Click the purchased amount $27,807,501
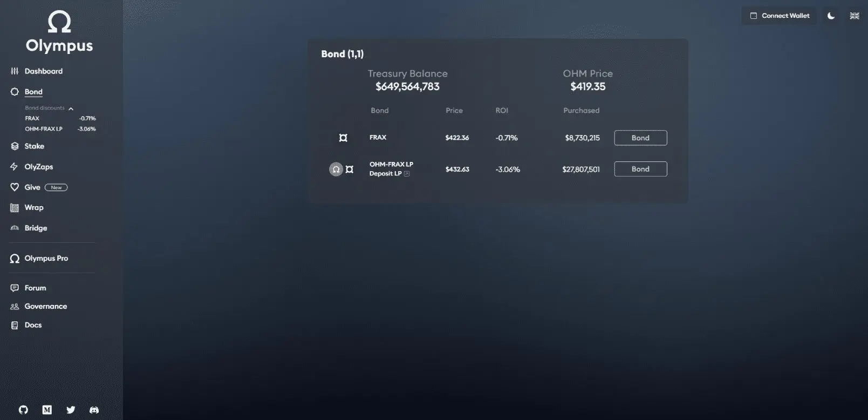This screenshot has height=420, width=868. [581, 170]
